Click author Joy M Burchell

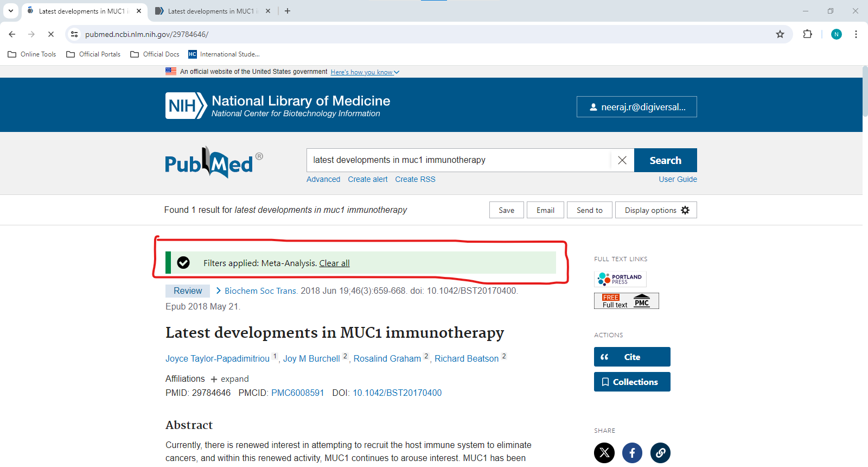pos(311,359)
